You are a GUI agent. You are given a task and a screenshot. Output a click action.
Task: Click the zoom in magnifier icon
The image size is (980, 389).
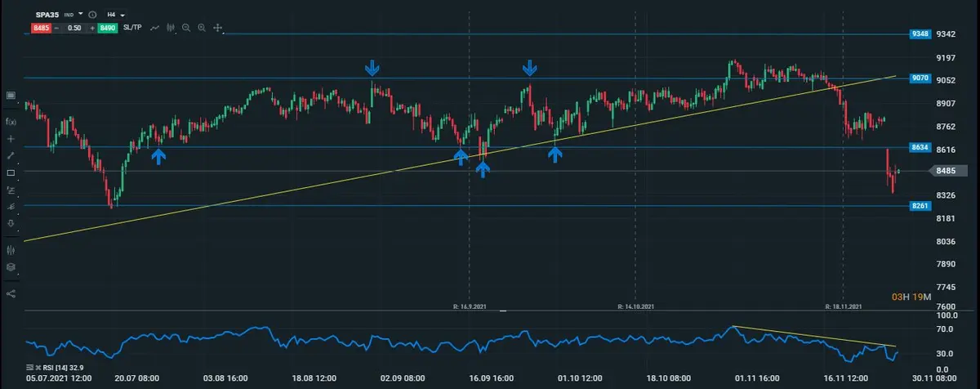[202, 28]
